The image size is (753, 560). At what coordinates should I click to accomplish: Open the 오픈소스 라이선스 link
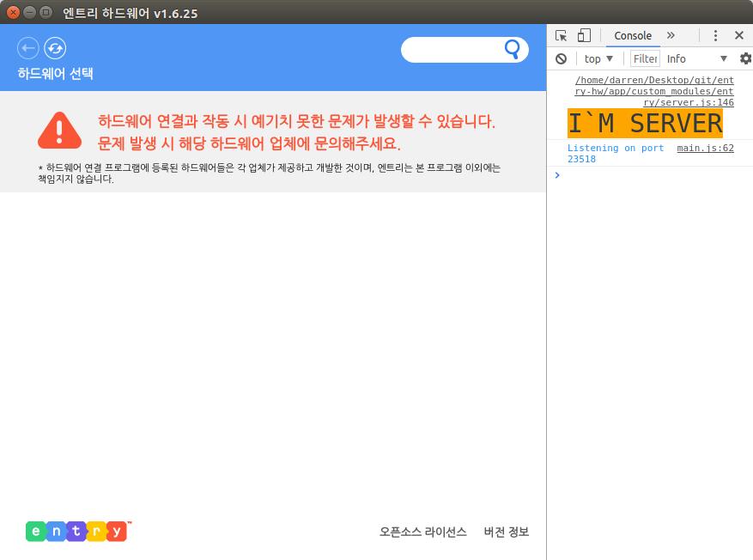(422, 533)
